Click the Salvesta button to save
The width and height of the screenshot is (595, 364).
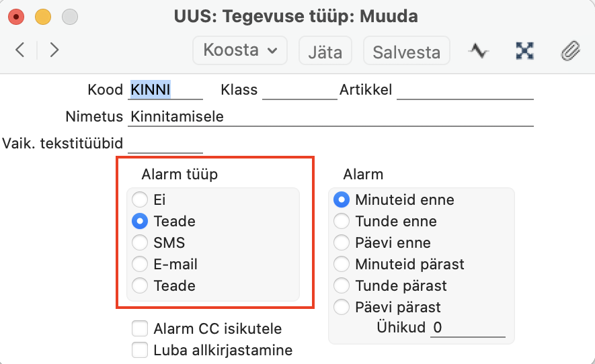406,50
